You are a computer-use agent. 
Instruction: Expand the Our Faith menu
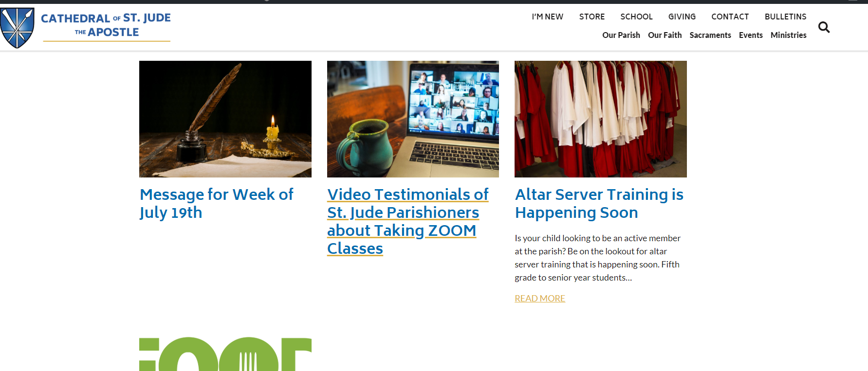point(665,35)
